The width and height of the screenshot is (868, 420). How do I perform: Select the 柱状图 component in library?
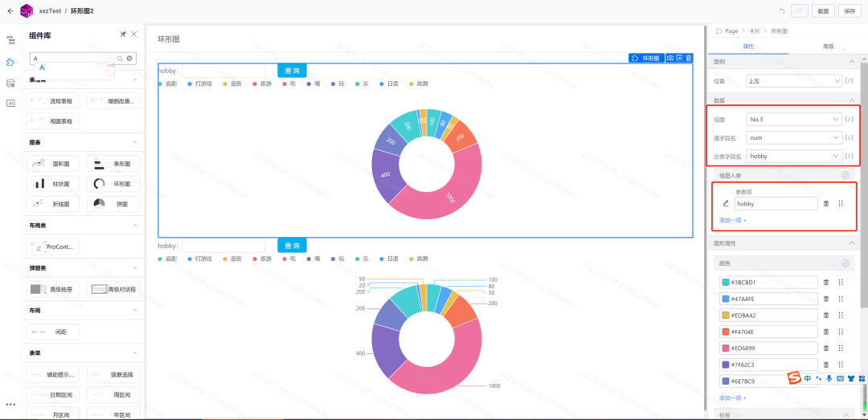tap(52, 184)
